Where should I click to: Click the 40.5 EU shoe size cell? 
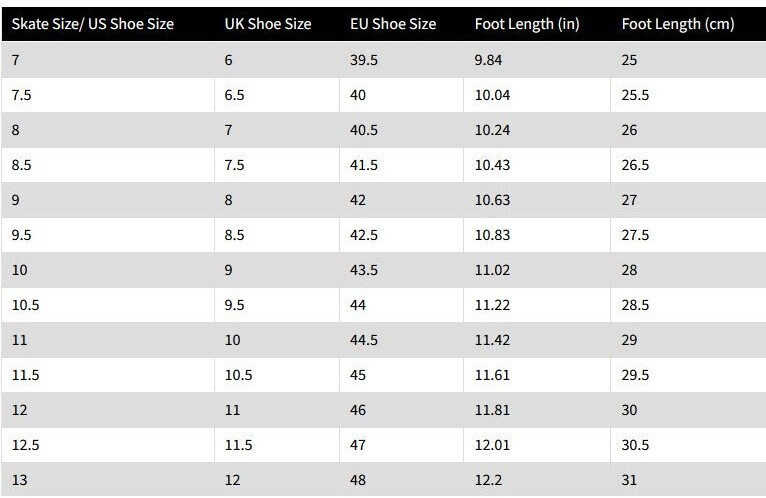(x=367, y=130)
